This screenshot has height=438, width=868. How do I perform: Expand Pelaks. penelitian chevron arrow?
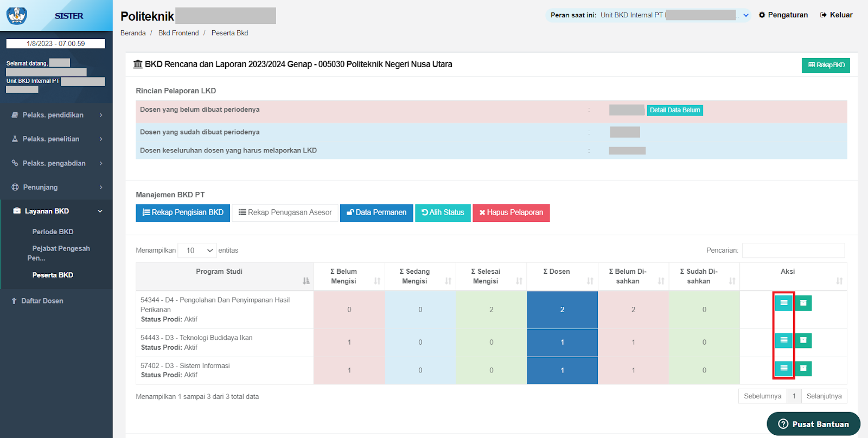coord(101,139)
